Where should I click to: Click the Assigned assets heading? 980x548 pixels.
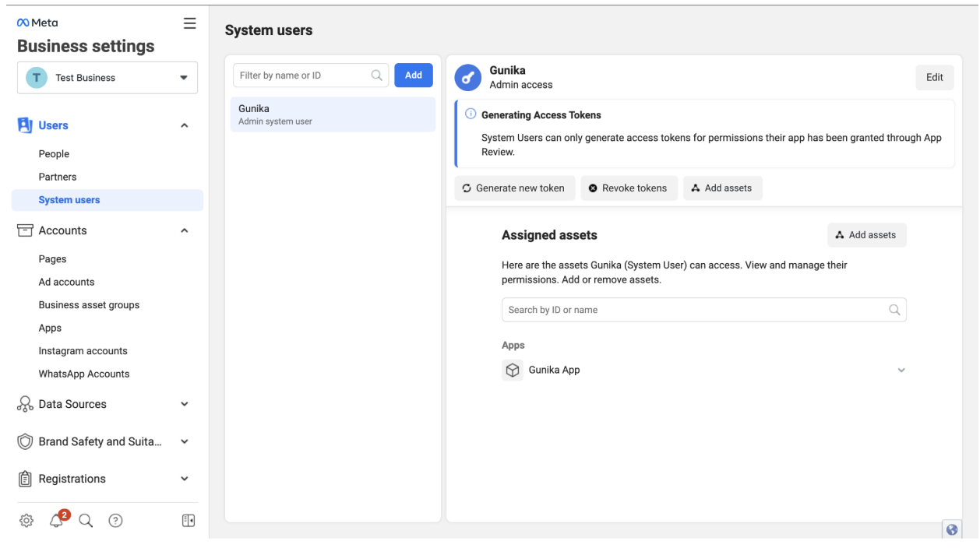(x=549, y=235)
